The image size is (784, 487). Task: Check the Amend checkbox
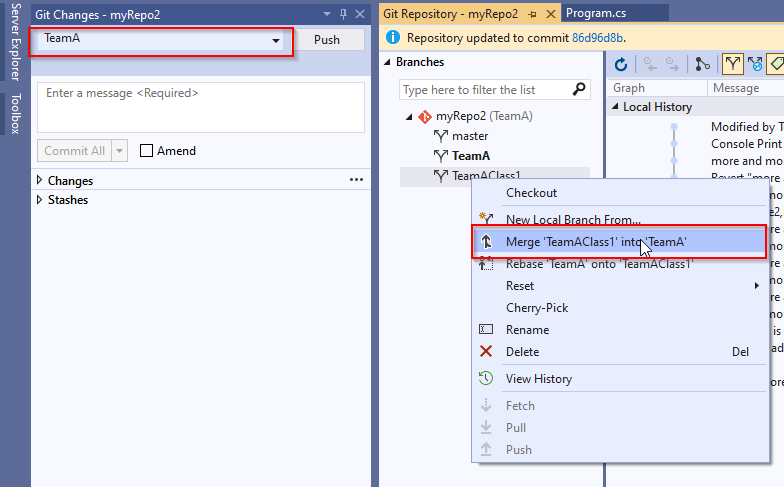point(146,150)
